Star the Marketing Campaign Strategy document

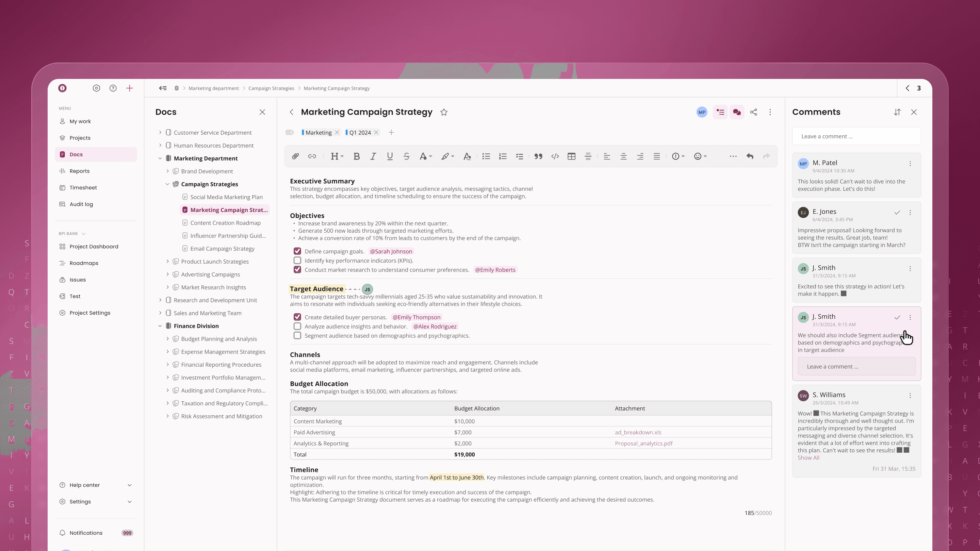444,112
